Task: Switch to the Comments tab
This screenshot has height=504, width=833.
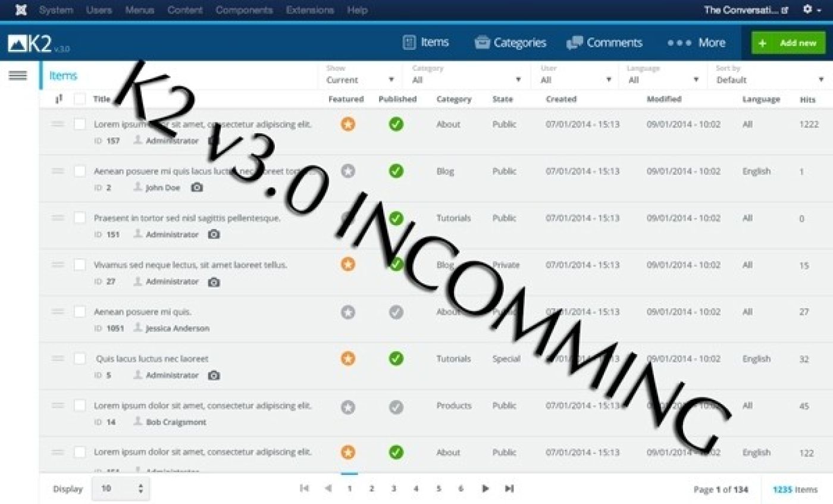Action: 604,42
